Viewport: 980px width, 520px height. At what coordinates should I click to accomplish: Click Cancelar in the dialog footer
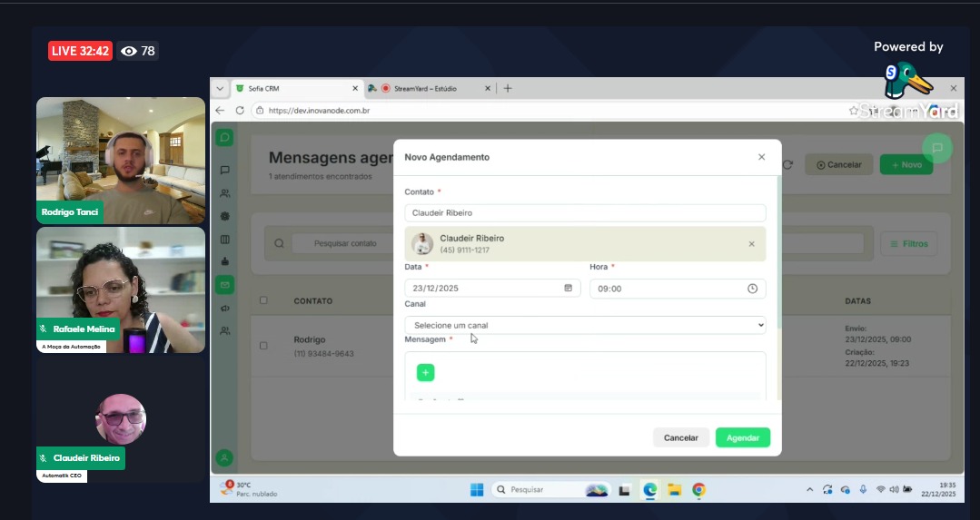click(680, 437)
